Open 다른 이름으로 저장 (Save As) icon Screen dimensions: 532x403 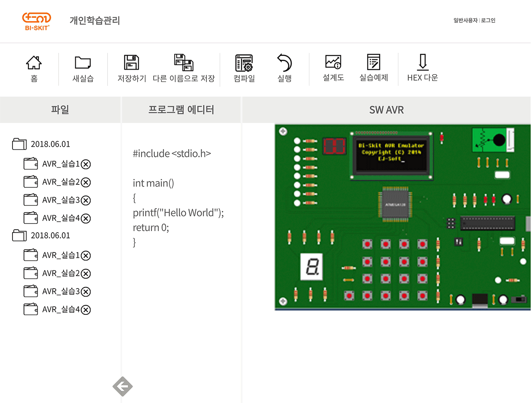(x=184, y=68)
